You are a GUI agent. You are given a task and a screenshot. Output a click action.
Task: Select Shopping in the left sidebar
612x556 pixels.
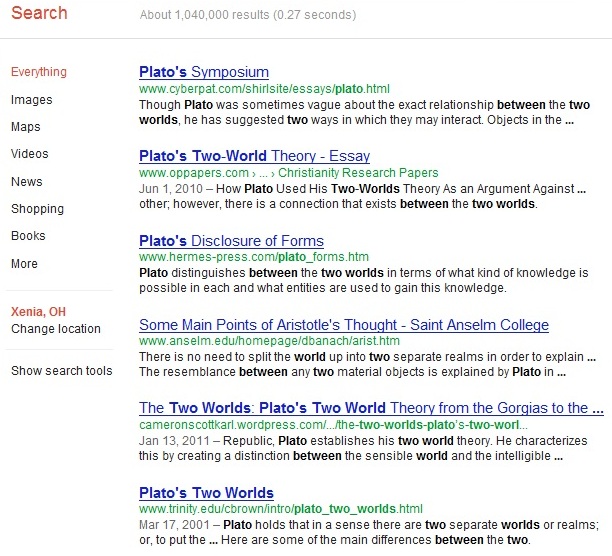coord(37,209)
